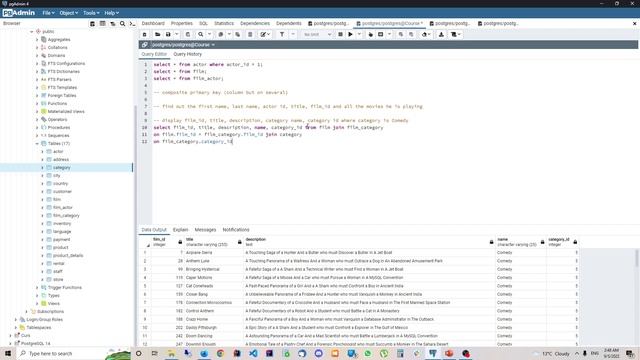This screenshot has height=360, width=640.
Task: Click the Explain query icon
Action: [x=371, y=35]
